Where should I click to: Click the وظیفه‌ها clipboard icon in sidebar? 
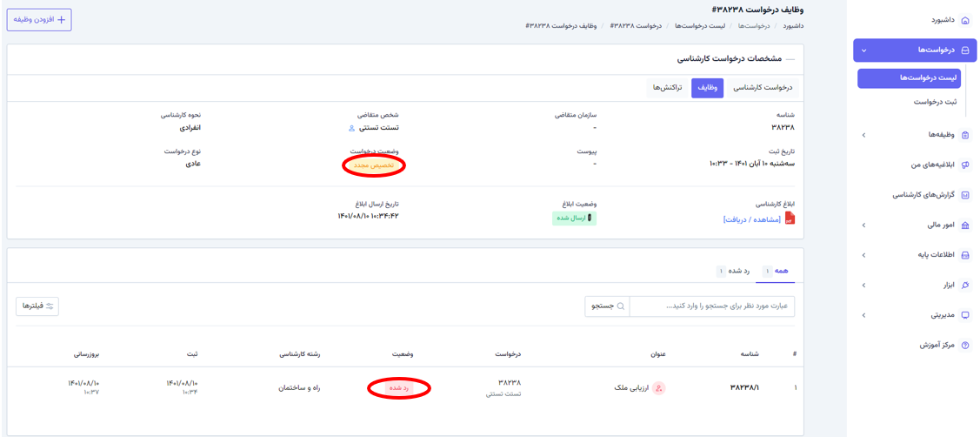(x=965, y=135)
